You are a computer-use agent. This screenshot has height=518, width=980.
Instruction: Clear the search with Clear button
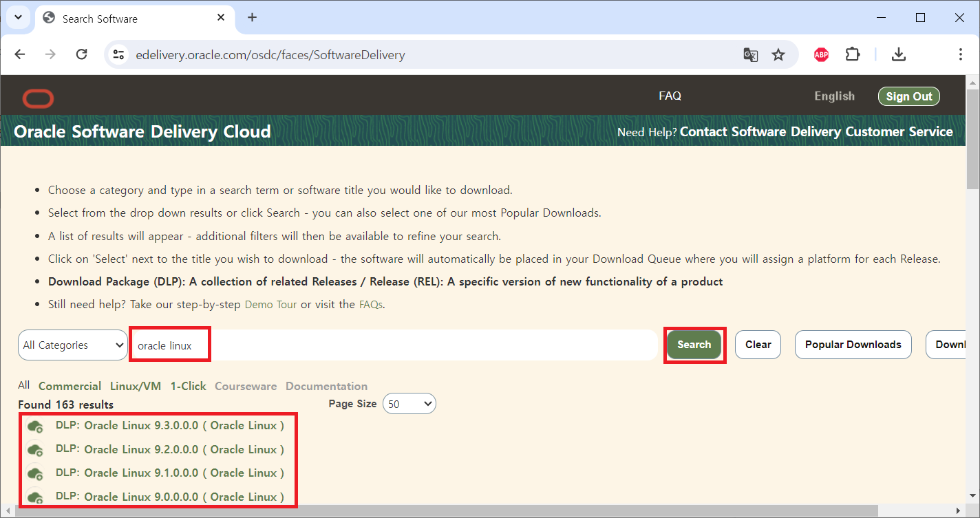tap(758, 345)
